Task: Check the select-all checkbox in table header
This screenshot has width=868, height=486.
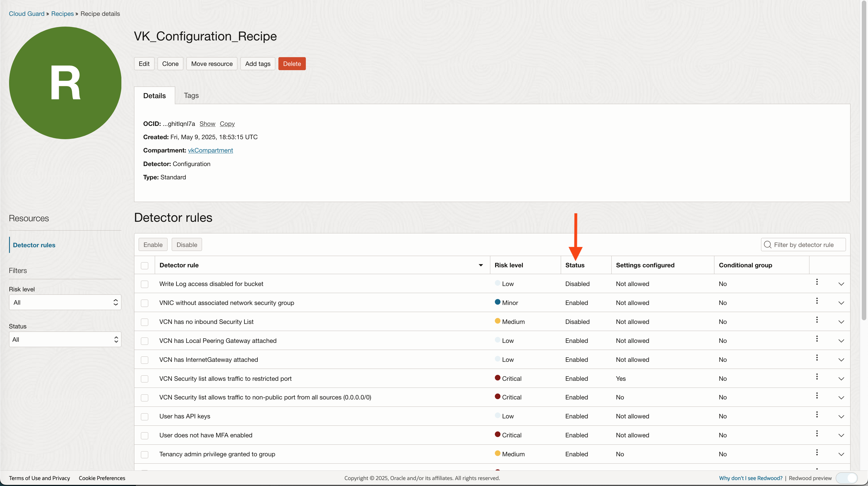Action: coord(145,266)
